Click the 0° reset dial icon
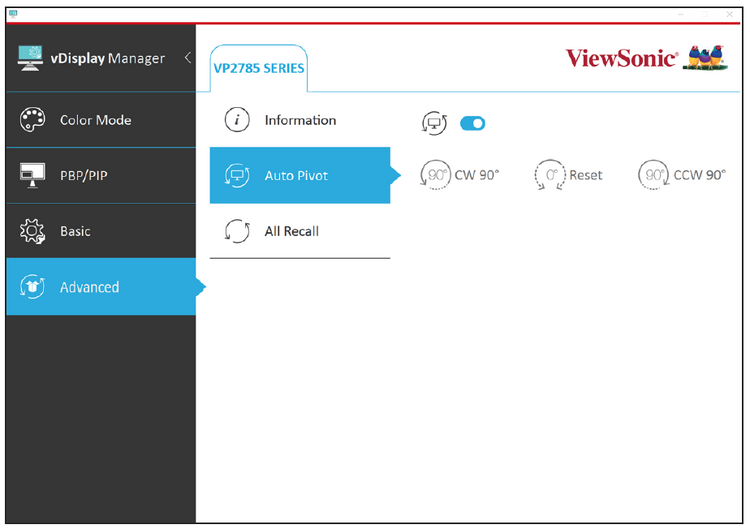This screenshot has width=750, height=529. (550, 175)
